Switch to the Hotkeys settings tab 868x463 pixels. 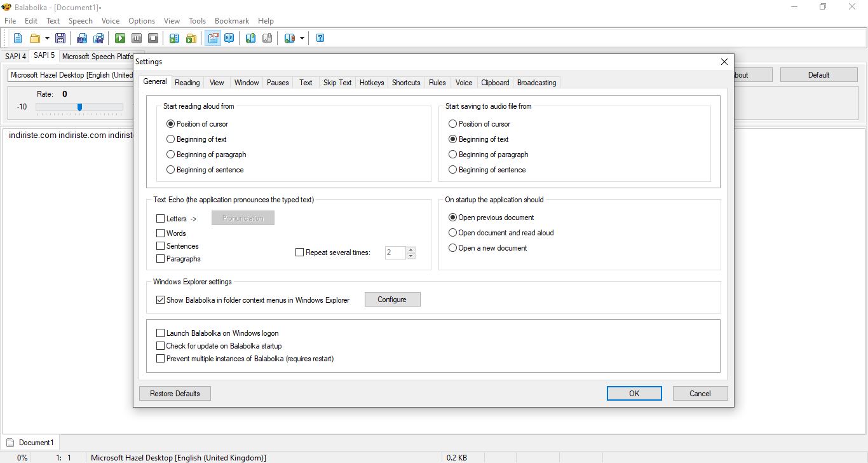(372, 83)
